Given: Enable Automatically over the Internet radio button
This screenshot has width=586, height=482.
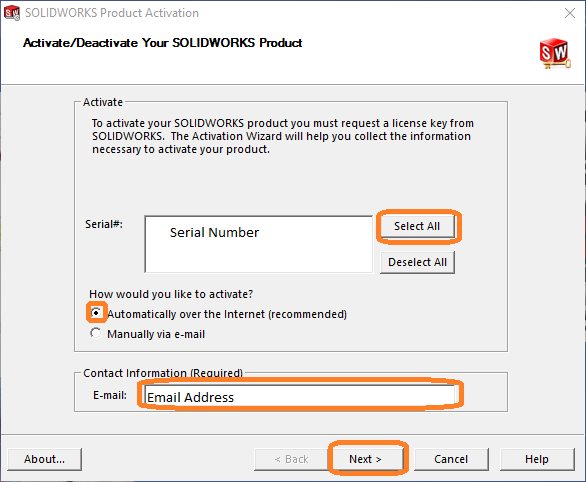Looking at the screenshot, I should tap(96, 312).
